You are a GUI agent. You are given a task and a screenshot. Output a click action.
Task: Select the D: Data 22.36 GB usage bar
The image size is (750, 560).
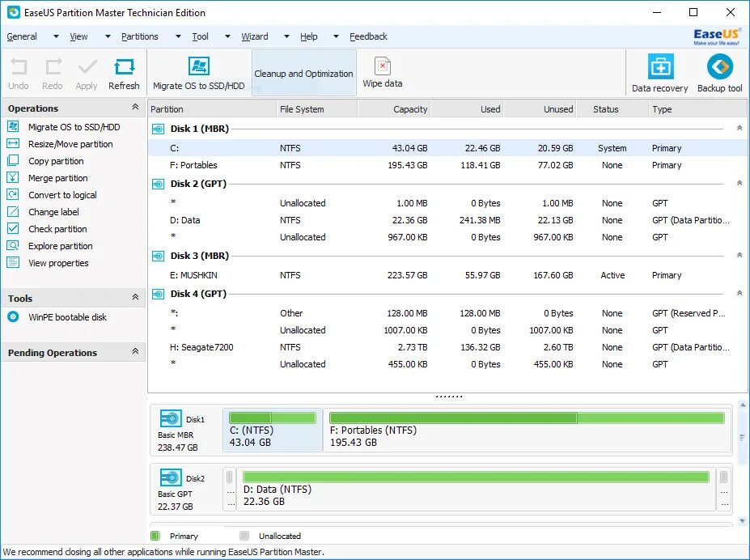coord(476,477)
